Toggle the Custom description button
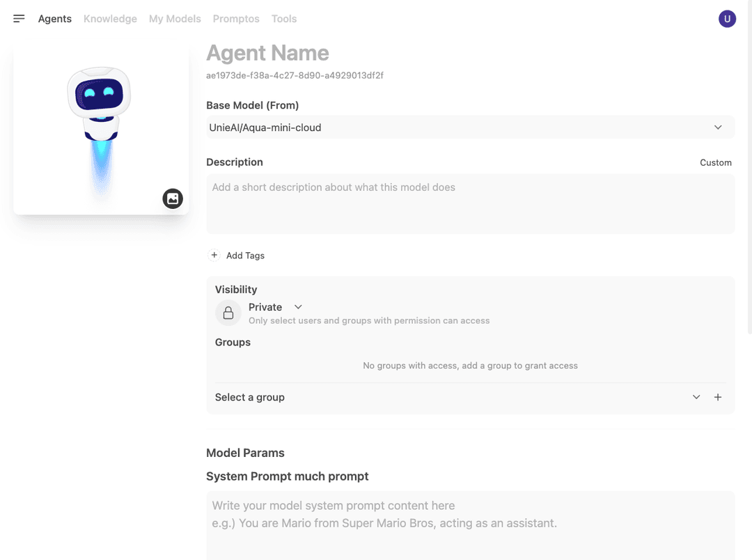This screenshot has height=560, width=752. [x=715, y=163]
